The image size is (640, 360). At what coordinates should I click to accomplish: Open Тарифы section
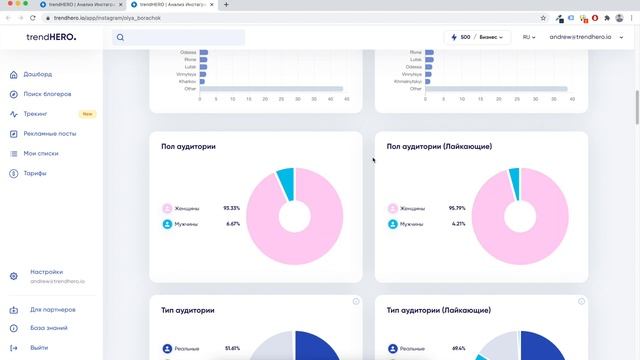(35, 173)
